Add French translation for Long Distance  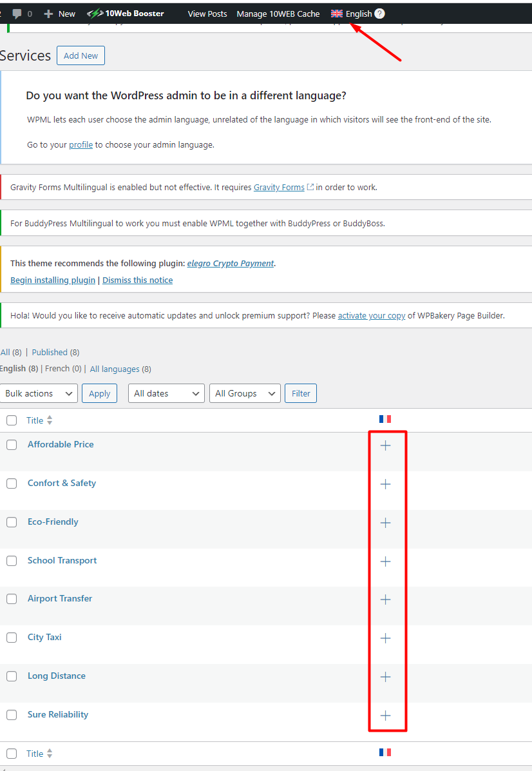coord(386,677)
